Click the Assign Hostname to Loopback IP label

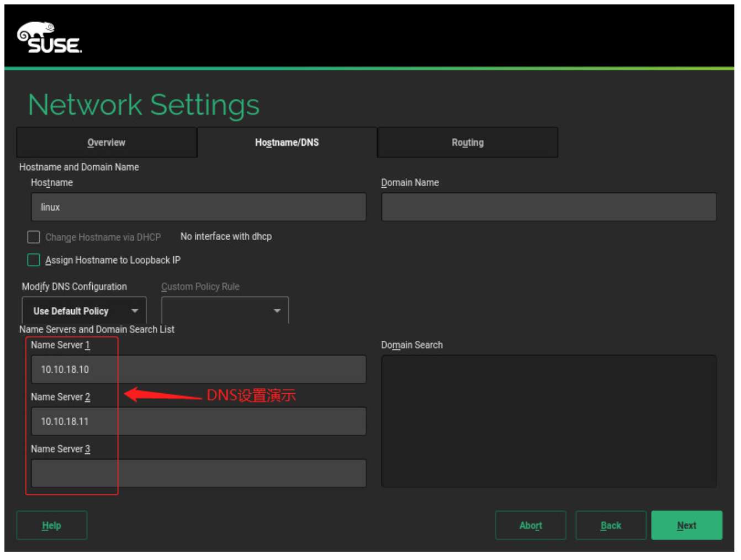pos(113,260)
